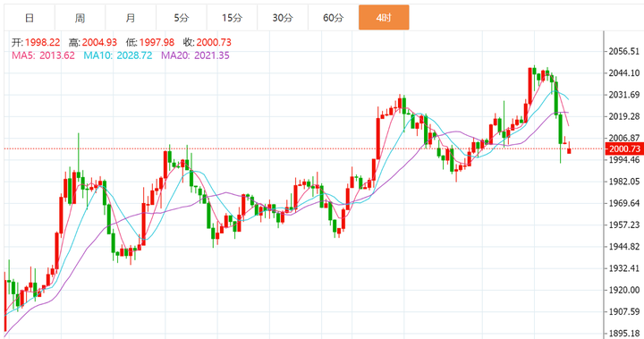Click the last red candlestick on right
Viewport: 644px width, 339px height.
point(569,150)
